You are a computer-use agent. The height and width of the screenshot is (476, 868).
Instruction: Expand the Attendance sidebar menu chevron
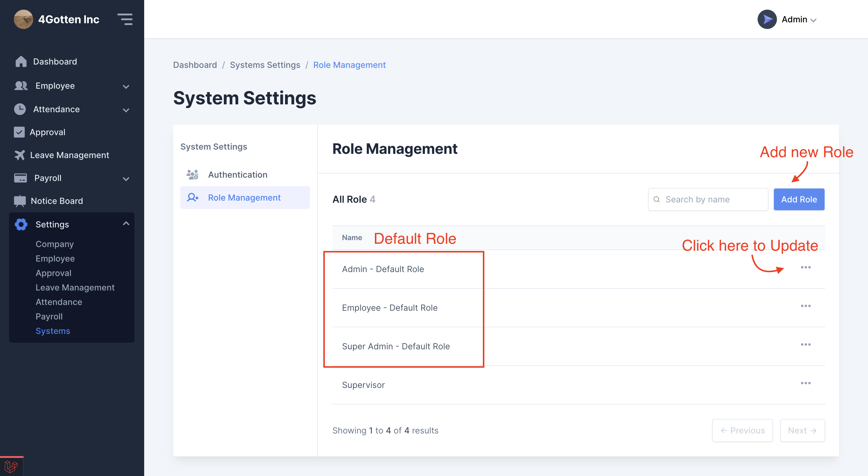126,110
